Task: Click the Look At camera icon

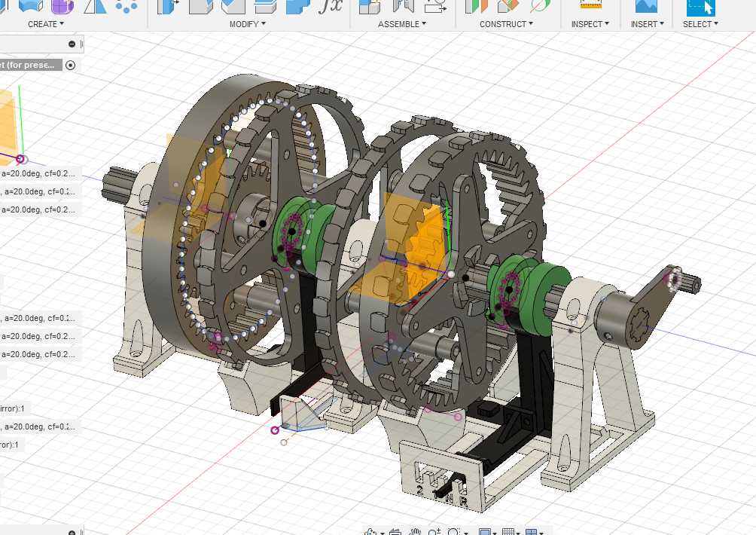Action: click(394, 530)
